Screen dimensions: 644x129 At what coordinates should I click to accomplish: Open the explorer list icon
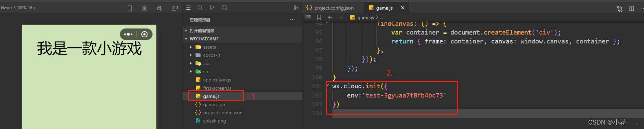click(188, 8)
